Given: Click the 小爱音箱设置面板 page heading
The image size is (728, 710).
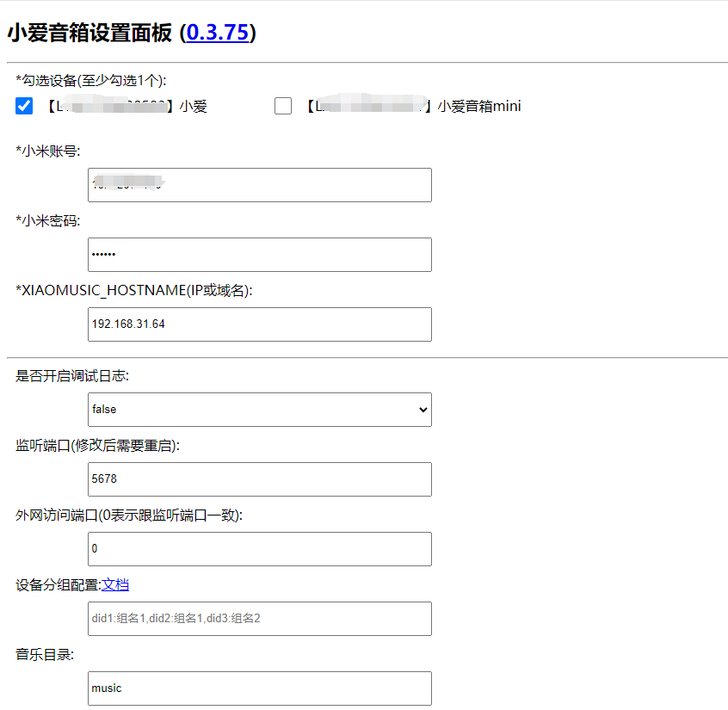Looking at the screenshot, I should [x=90, y=33].
